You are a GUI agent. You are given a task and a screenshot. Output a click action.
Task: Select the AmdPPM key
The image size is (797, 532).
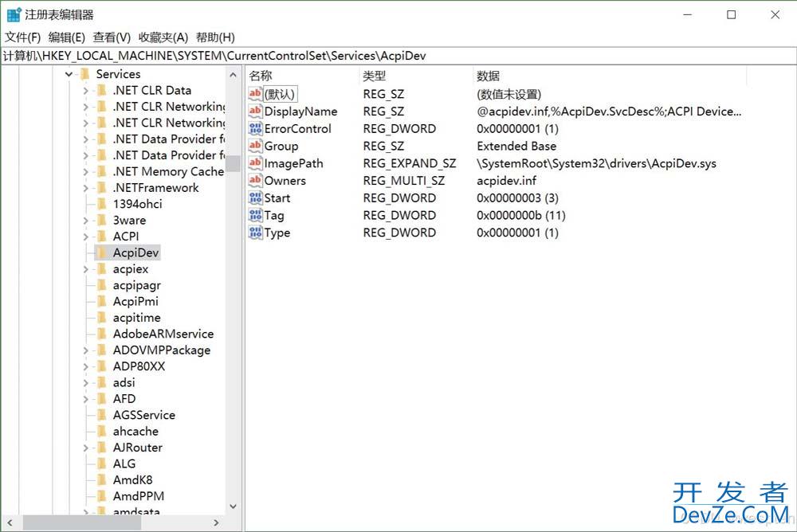(x=139, y=496)
